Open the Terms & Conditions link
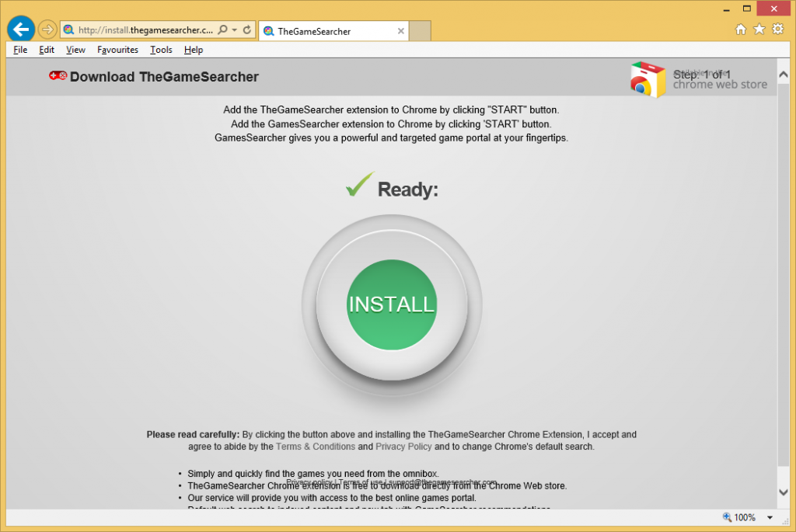Image resolution: width=796 pixels, height=532 pixels. click(x=315, y=447)
